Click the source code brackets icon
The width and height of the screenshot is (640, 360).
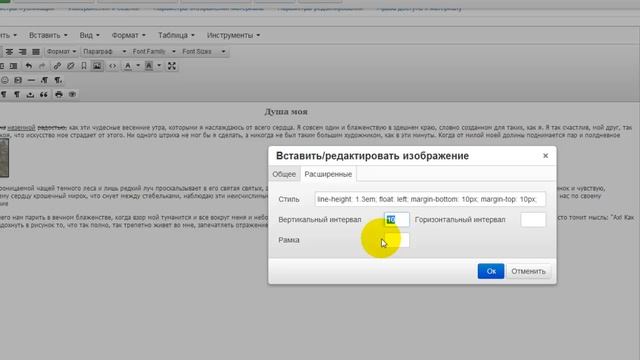tap(113, 66)
